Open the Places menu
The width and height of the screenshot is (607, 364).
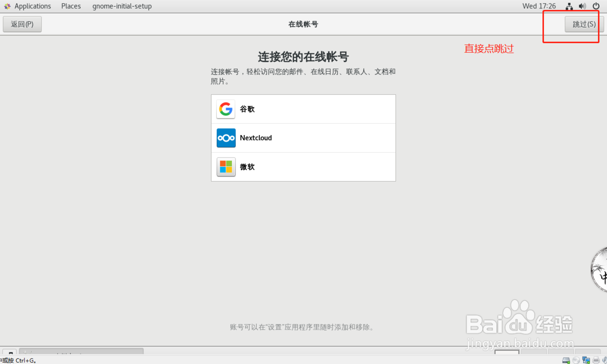click(71, 6)
